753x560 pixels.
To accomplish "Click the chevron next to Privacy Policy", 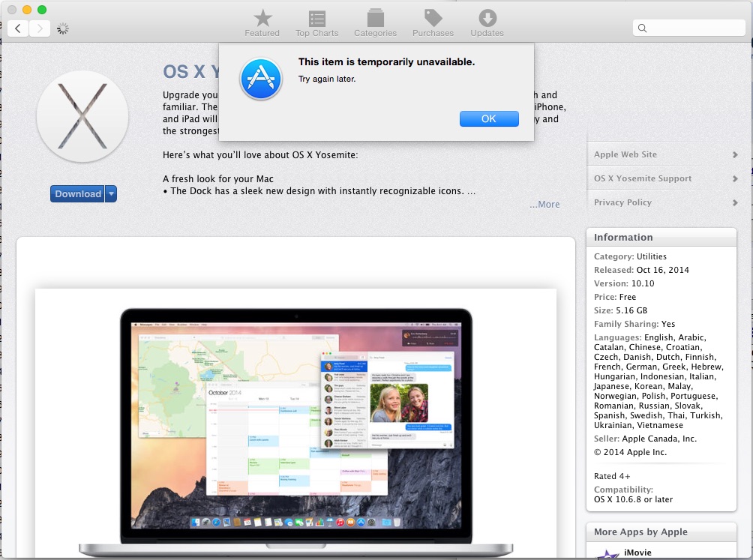I will coord(735,202).
